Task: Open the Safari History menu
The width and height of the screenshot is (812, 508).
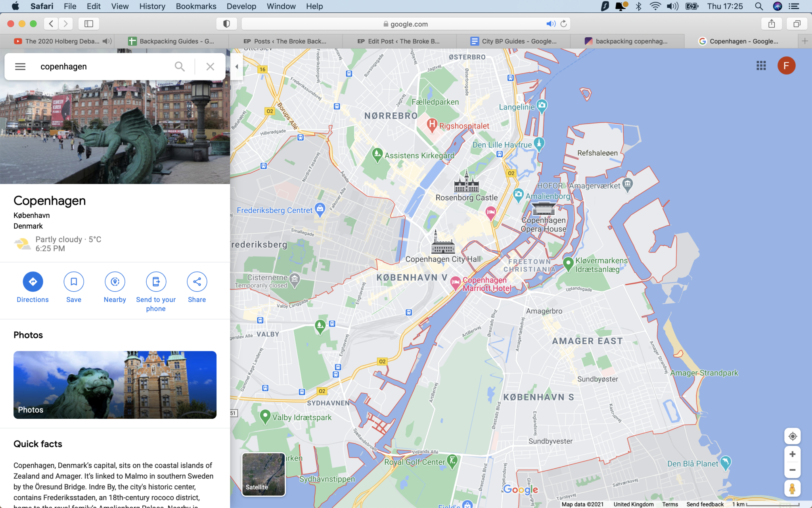Action: 152,6
